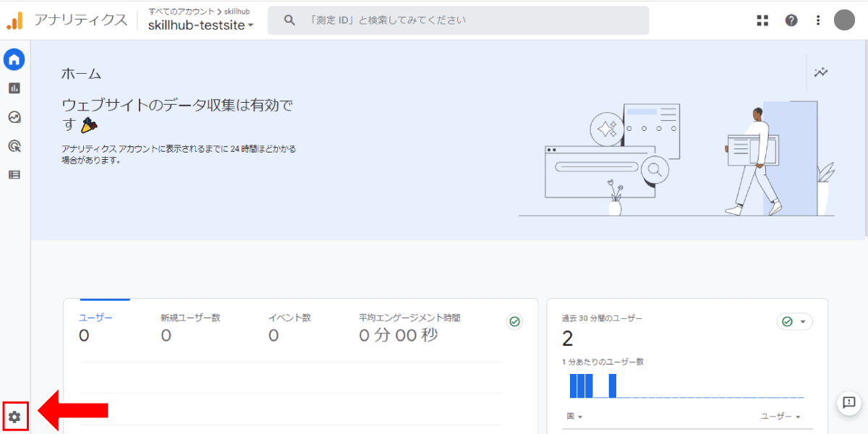
Task: Select the 新規ユーザー数 metric tab
Action: (190, 326)
